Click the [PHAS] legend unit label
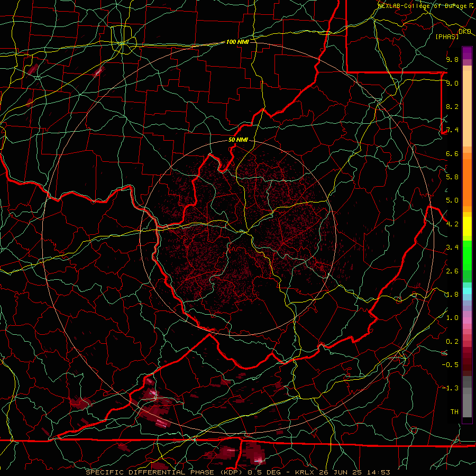The height and width of the screenshot is (476, 476). pos(447,36)
